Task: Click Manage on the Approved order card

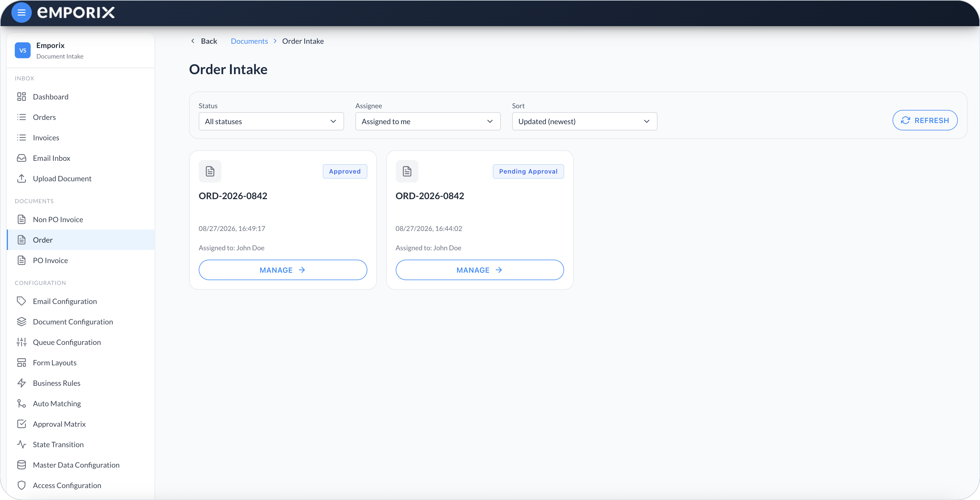Action: click(283, 270)
